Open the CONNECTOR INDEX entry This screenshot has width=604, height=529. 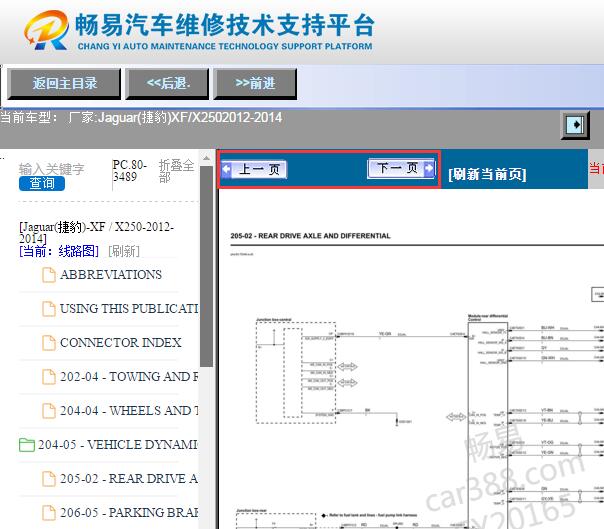tap(121, 343)
